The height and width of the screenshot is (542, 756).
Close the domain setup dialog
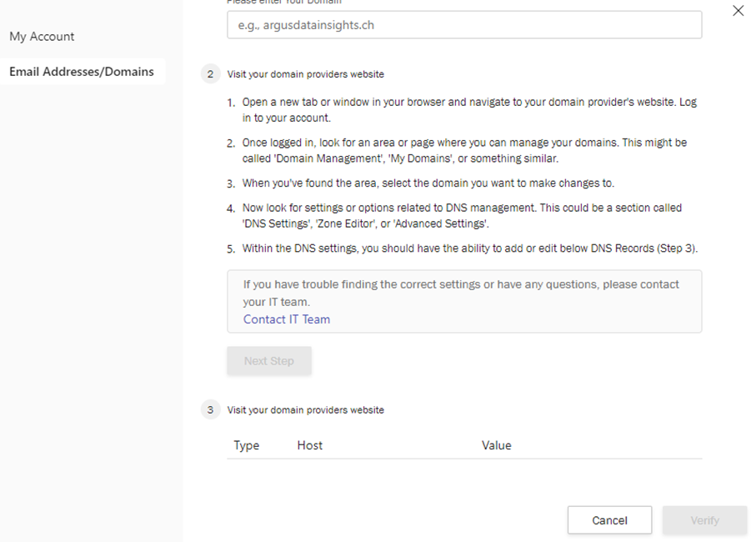pos(738,11)
